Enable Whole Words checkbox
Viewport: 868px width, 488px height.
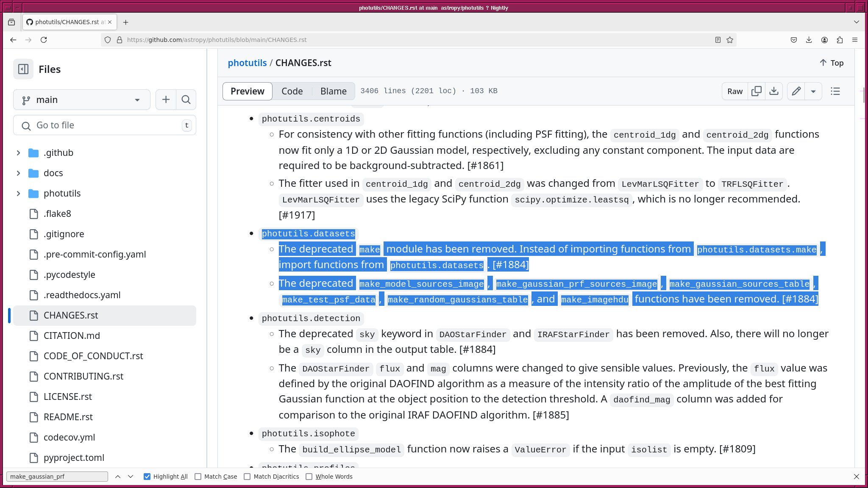(x=309, y=477)
